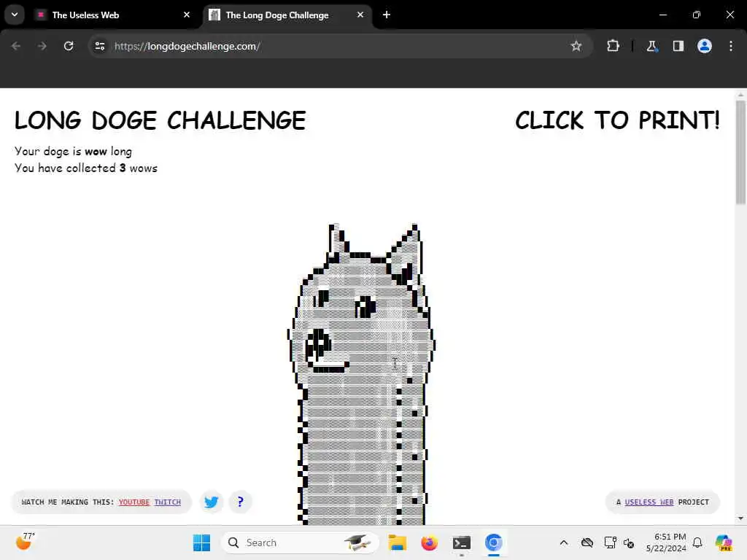Open File Explorer from the taskbar
Screen dimensions: 747x560
click(397, 542)
